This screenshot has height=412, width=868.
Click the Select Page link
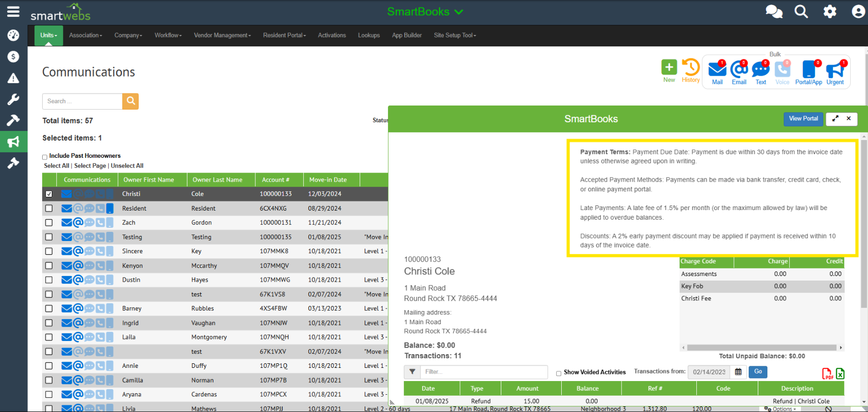(x=90, y=166)
